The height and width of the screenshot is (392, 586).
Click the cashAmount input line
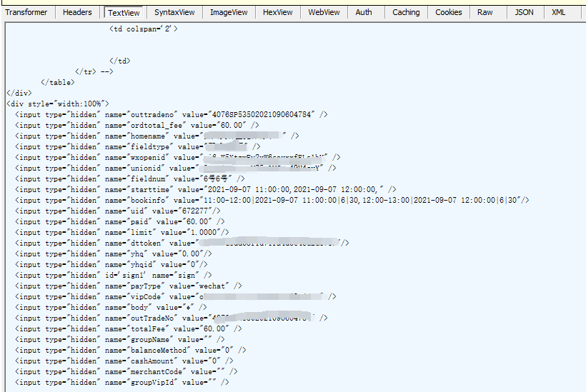(124, 361)
